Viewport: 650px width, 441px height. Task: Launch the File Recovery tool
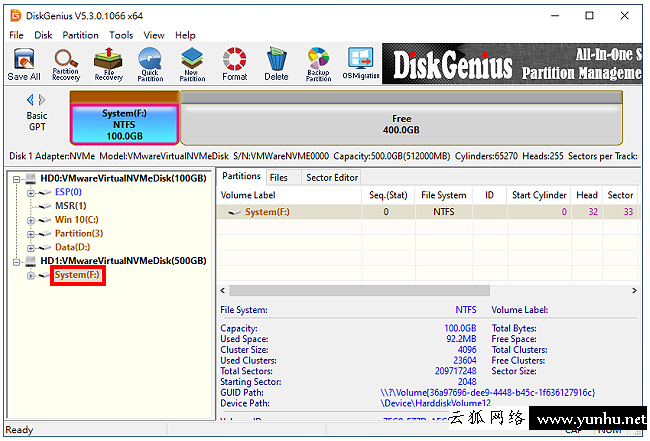pyautogui.click(x=109, y=64)
